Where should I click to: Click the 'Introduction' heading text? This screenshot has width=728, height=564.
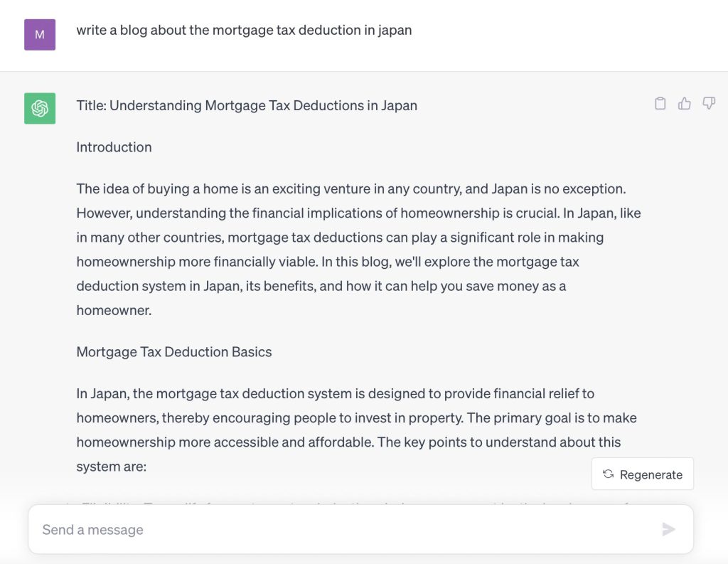coord(114,147)
